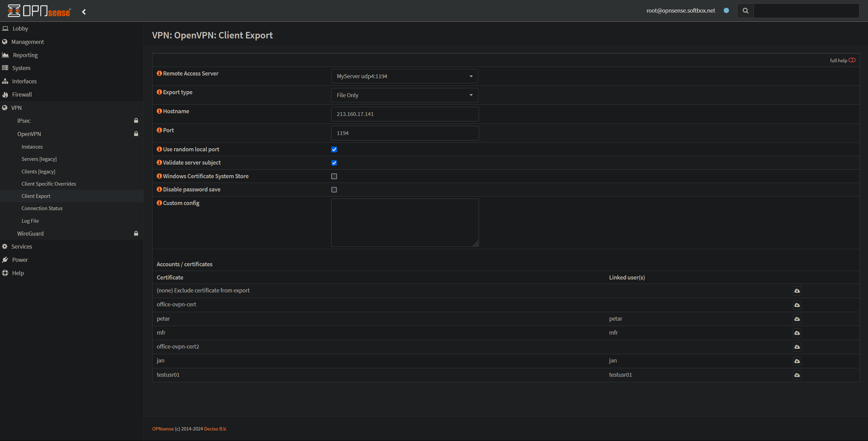Image resolution: width=868 pixels, height=441 pixels.
Task: Open the Remote Access Server dropdown
Action: pyautogui.click(x=404, y=76)
